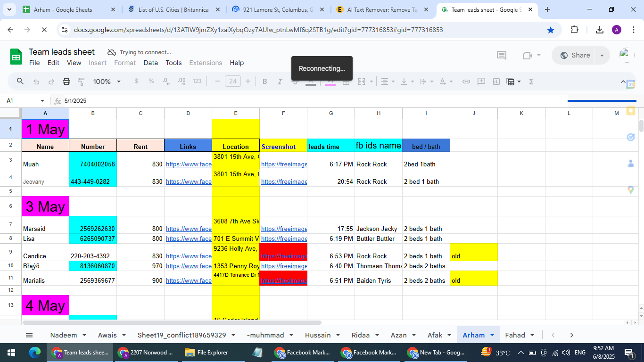
Task: Open the Functions sigma tool
Action: 531,82
